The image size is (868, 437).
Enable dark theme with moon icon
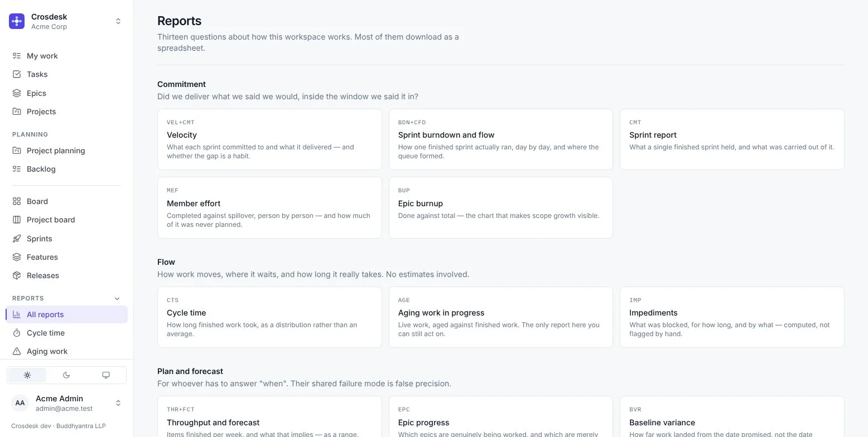point(66,375)
